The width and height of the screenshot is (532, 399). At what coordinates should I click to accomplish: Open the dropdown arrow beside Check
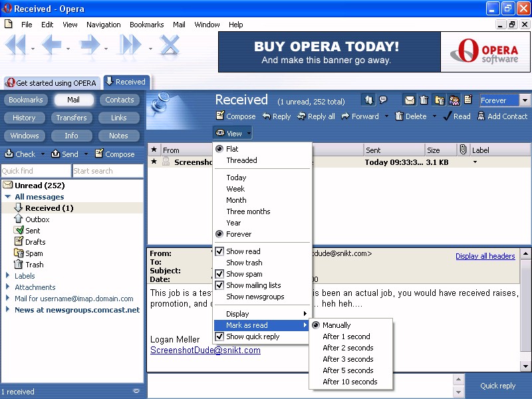tap(43, 154)
